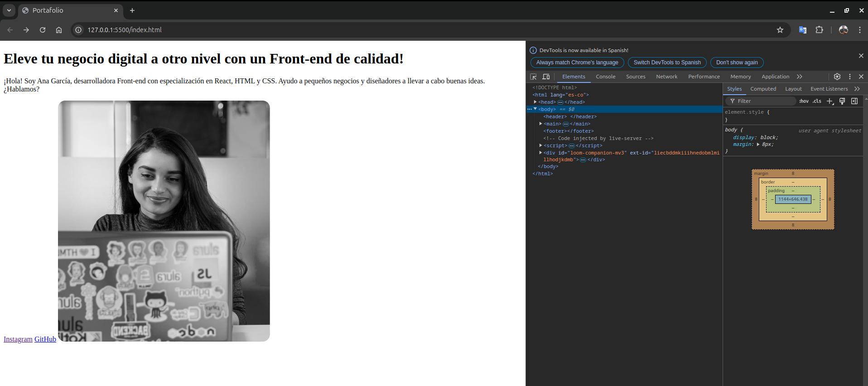Click the body node three-dot actions
The image size is (868, 386).
pyautogui.click(x=530, y=109)
